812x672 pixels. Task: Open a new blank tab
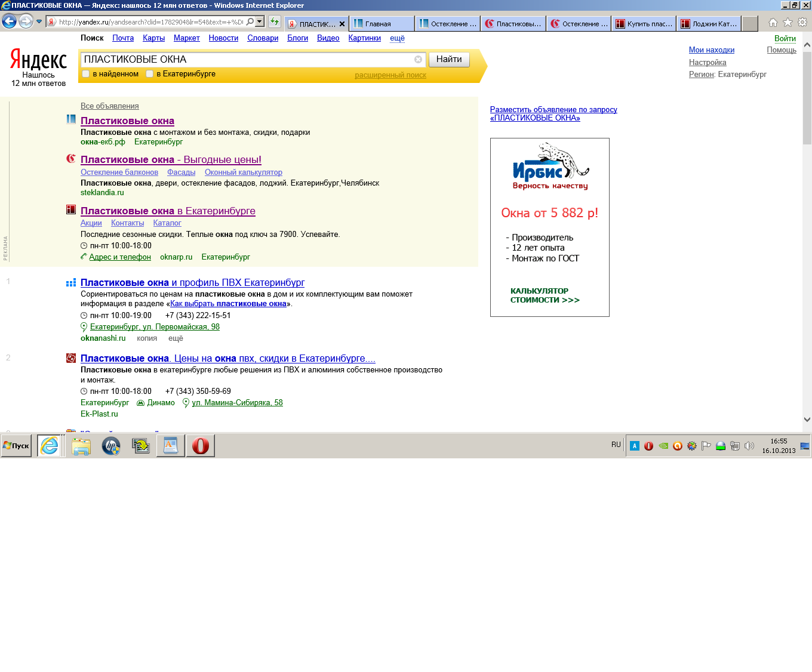[750, 24]
